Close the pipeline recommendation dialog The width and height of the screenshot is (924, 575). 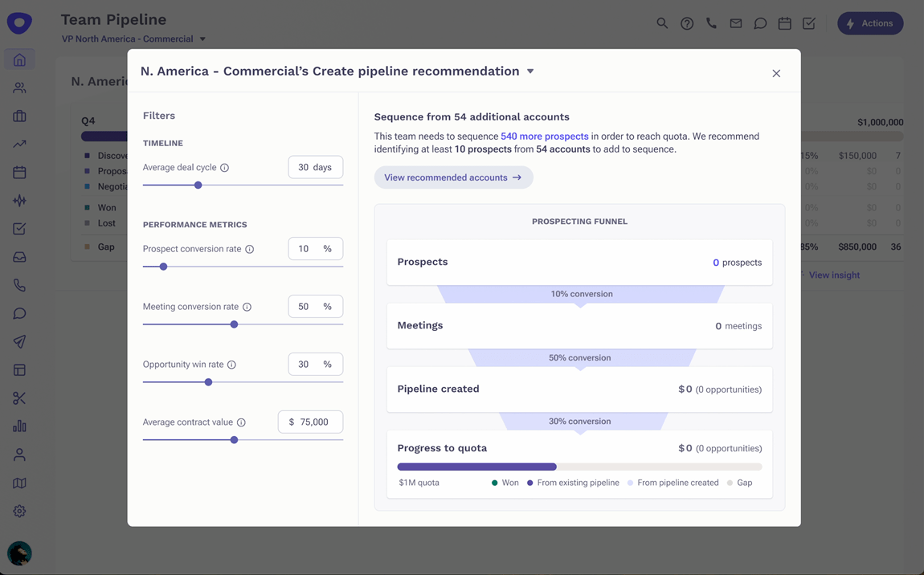pos(776,73)
